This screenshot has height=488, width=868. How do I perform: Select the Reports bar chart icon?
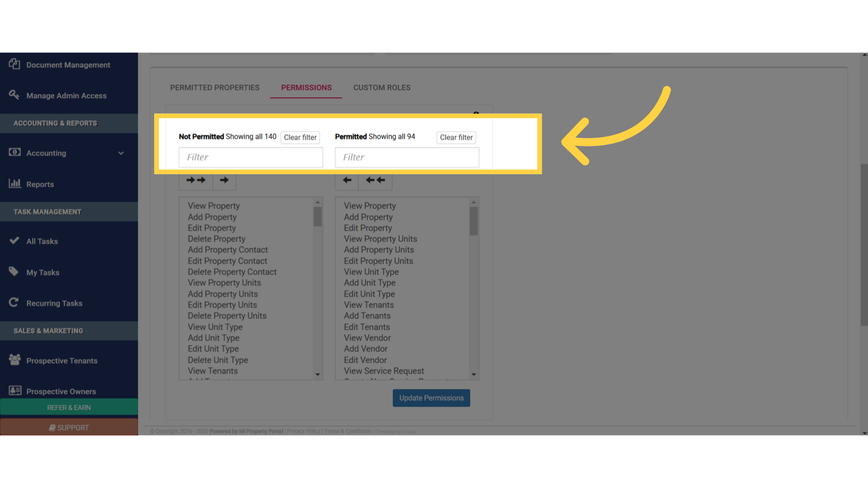point(15,183)
